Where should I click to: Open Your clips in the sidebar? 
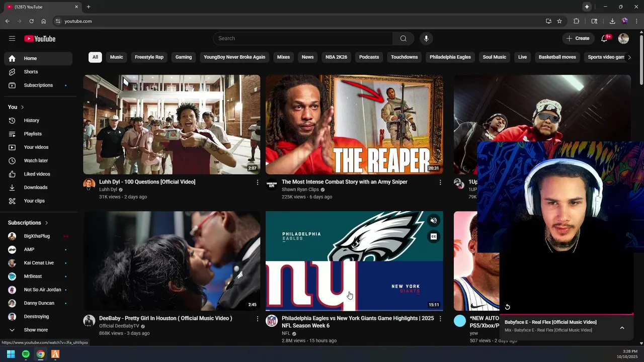pyautogui.click(x=38, y=201)
